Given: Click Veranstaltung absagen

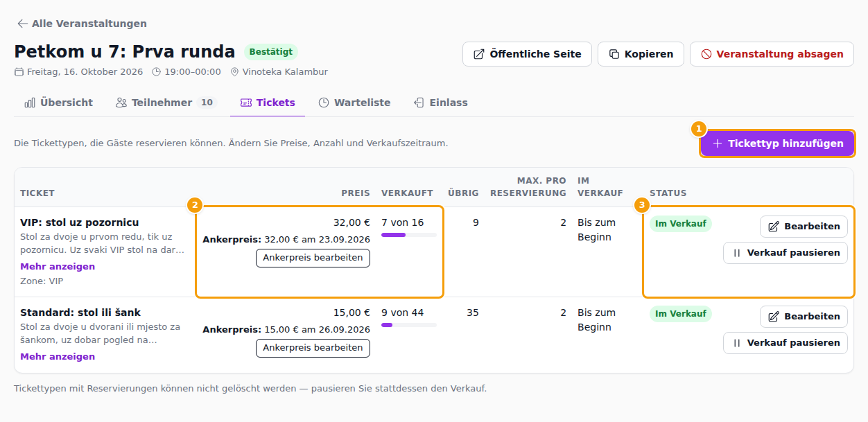Looking at the screenshot, I should (x=772, y=54).
